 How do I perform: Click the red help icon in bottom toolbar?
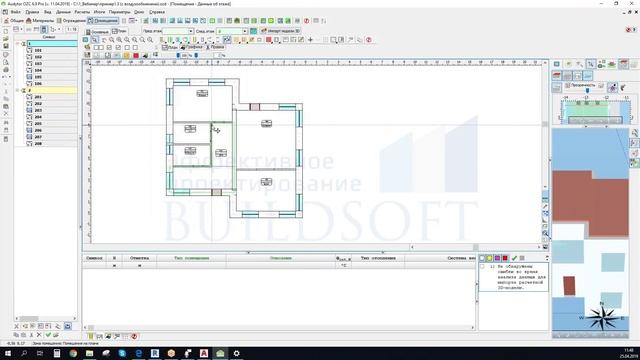[134, 336]
